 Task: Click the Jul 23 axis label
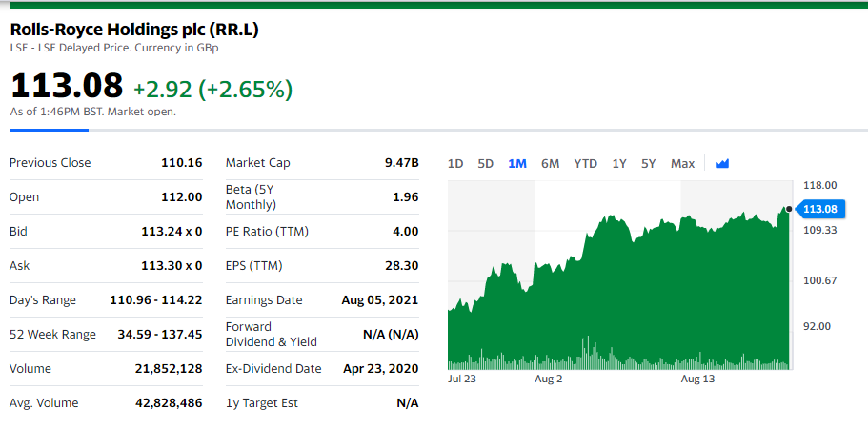coord(462,380)
